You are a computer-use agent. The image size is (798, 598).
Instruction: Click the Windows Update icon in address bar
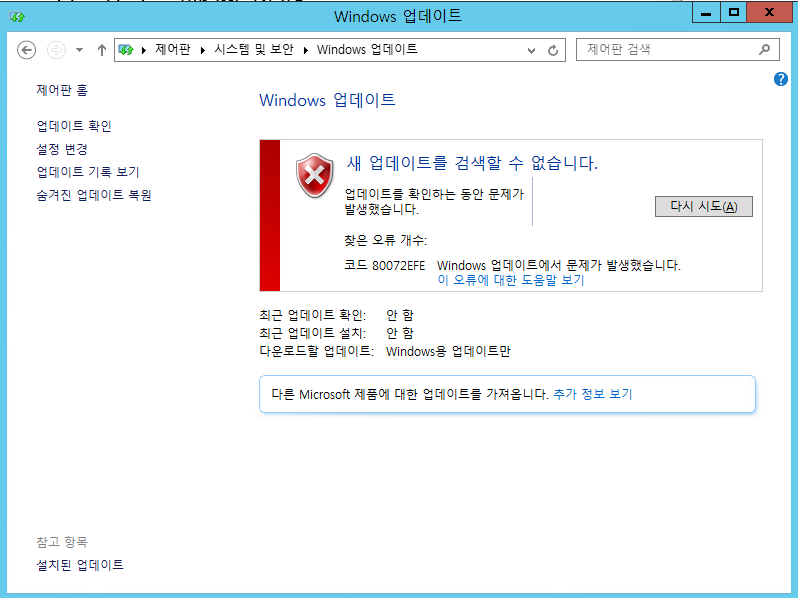pyautogui.click(x=126, y=49)
